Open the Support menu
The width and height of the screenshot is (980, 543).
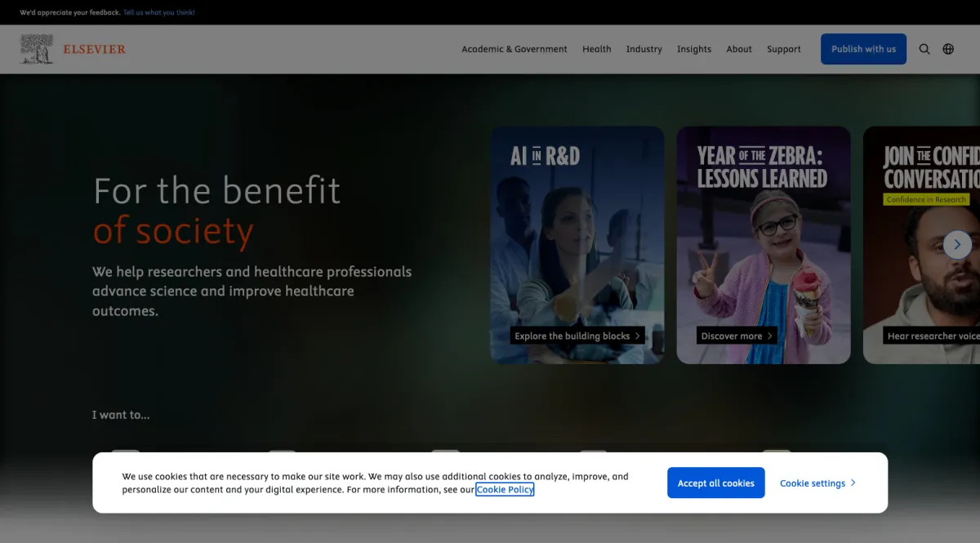coord(784,49)
